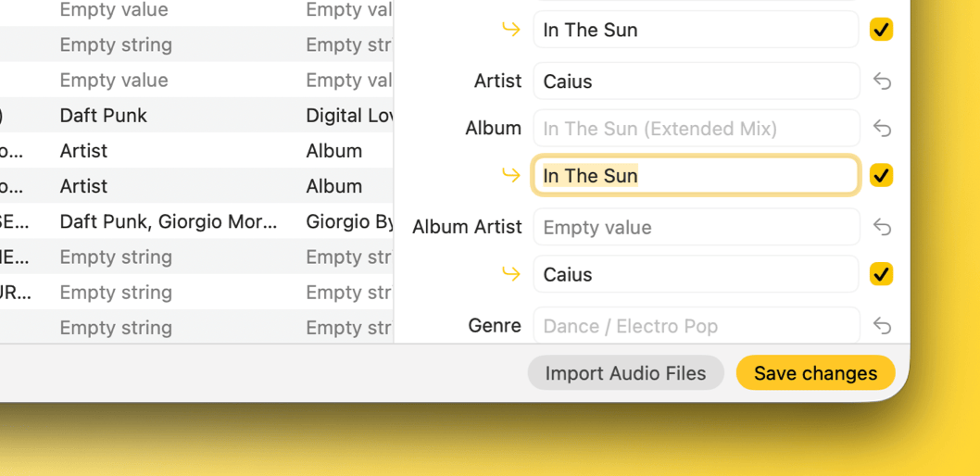The width and height of the screenshot is (980, 476).
Task: Click album artist replacement field Caius
Action: 696,274
